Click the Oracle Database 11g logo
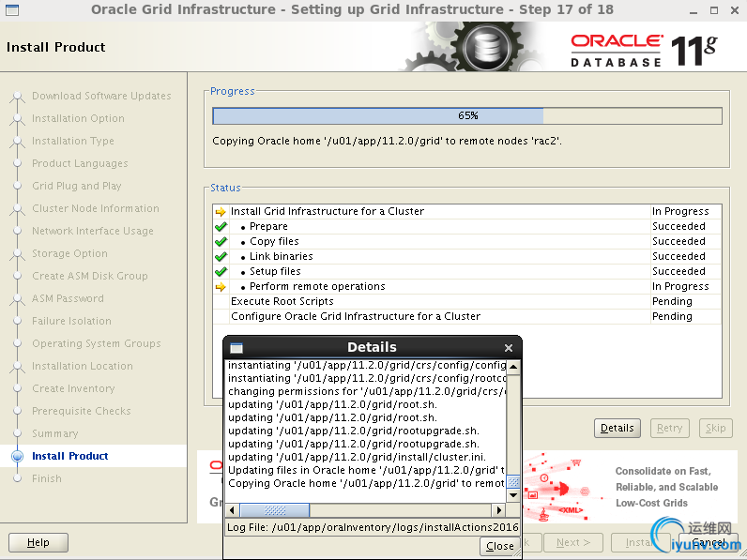Screen dimensions: 747x560 (x=644, y=50)
